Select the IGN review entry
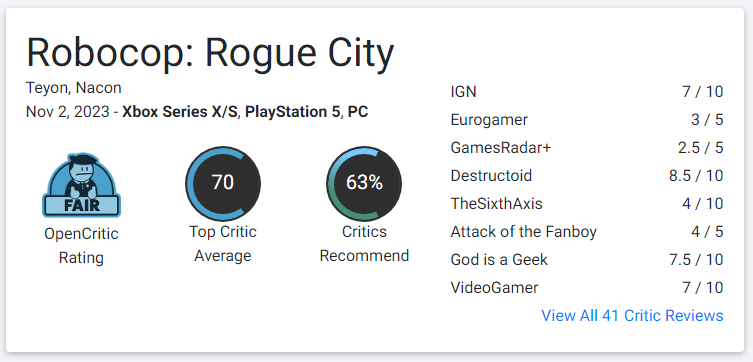The height and width of the screenshot is (362, 753). (x=586, y=92)
